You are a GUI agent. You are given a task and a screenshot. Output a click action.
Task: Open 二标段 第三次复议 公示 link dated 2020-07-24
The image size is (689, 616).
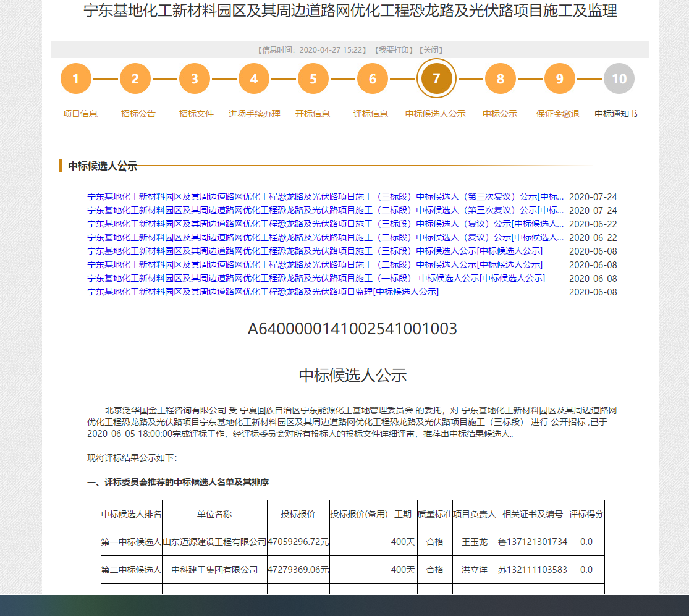point(325,210)
